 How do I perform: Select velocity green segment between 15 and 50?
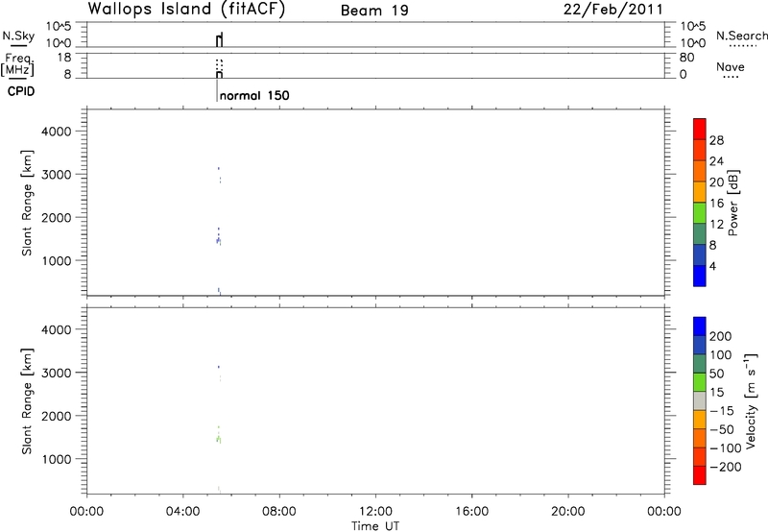[700, 382]
